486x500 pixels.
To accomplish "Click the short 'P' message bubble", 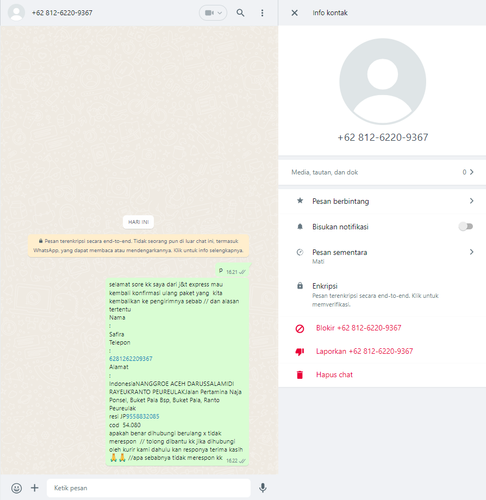I will (x=232, y=271).
